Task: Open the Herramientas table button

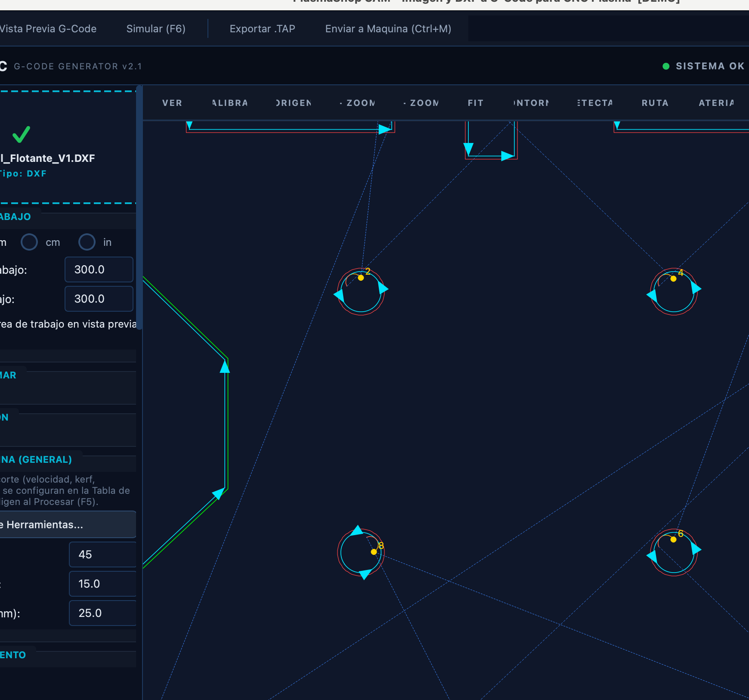Action: (x=68, y=524)
